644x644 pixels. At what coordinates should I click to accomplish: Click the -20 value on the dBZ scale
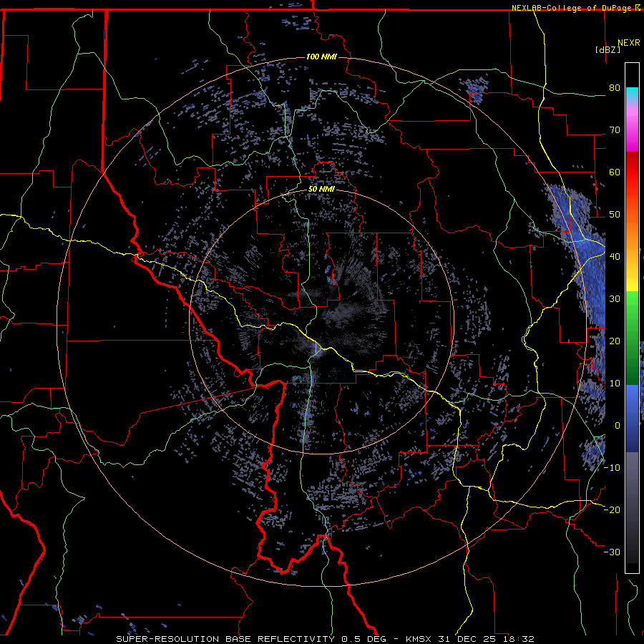[612, 509]
